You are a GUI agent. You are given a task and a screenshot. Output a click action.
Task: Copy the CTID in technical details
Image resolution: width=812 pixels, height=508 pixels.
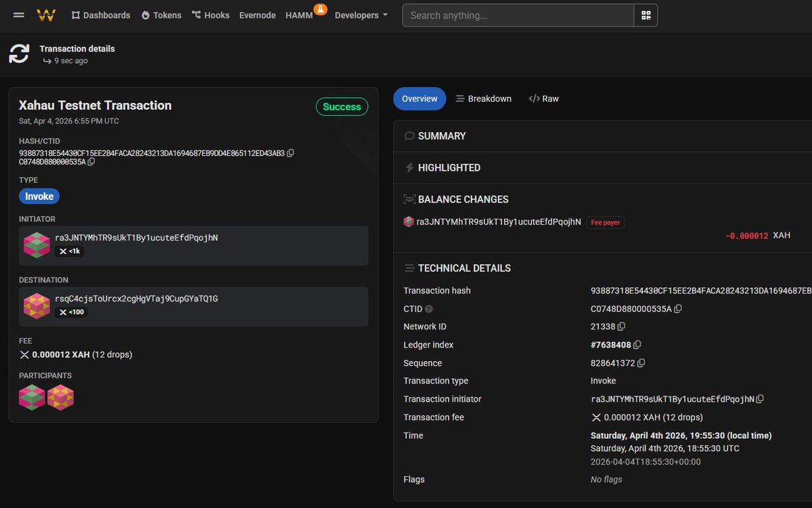(678, 309)
